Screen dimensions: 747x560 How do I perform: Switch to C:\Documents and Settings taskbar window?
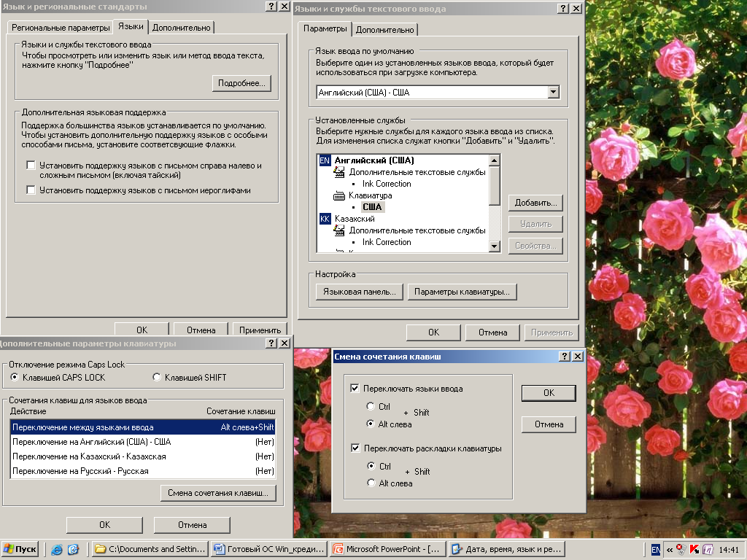[150, 549]
